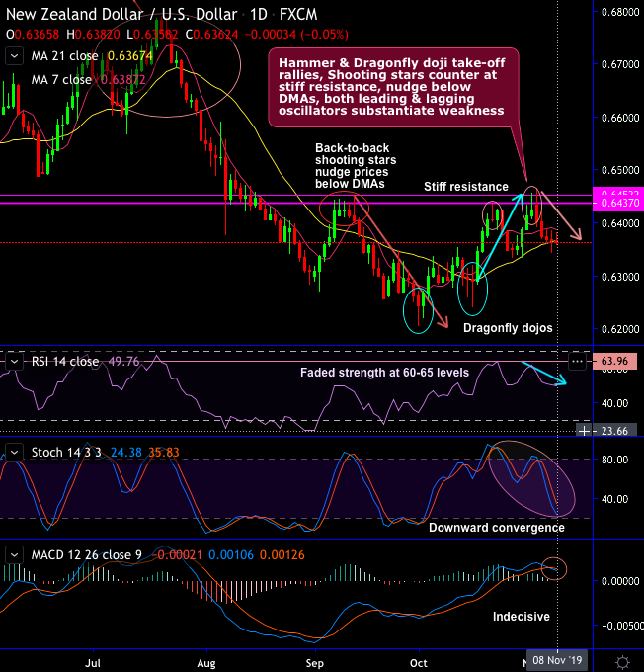Collapse the MACD 12 26 legend chevron
The width and height of the screenshot is (644, 672).
(x=14, y=555)
